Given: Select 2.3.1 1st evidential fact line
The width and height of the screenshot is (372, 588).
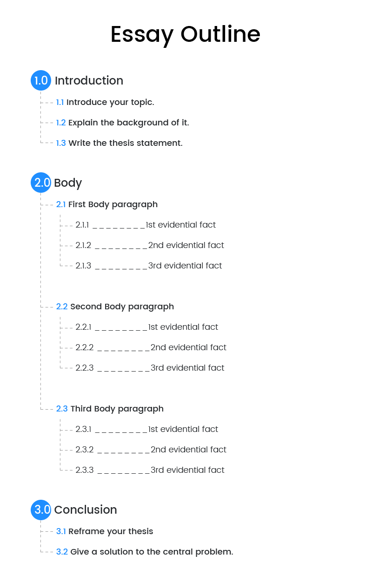Looking at the screenshot, I should click(x=146, y=429).
